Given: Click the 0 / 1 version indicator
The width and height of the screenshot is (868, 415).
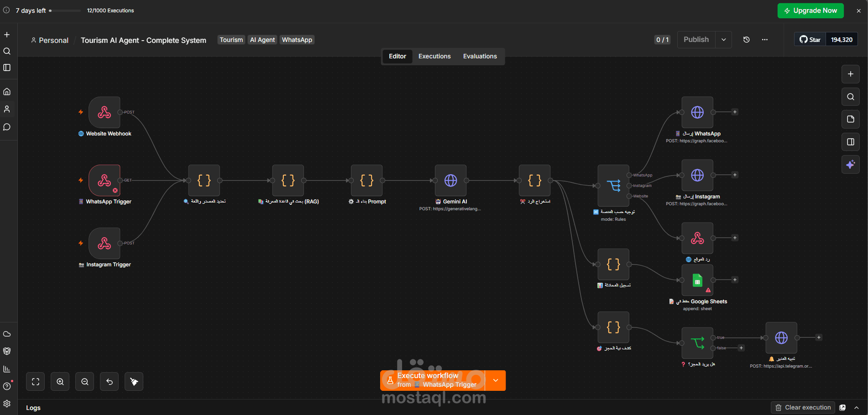Looking at the screenshot, I should pos(662,40).
